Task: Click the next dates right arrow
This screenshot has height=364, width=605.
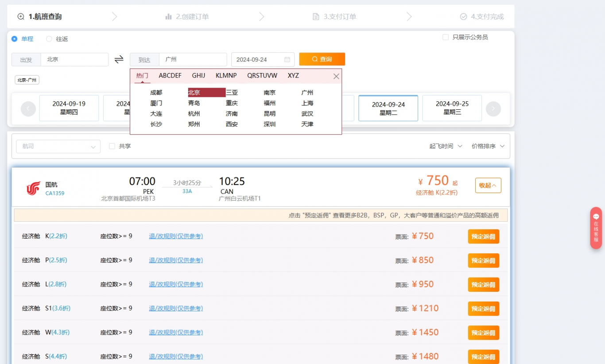Action: pos(493,108)
